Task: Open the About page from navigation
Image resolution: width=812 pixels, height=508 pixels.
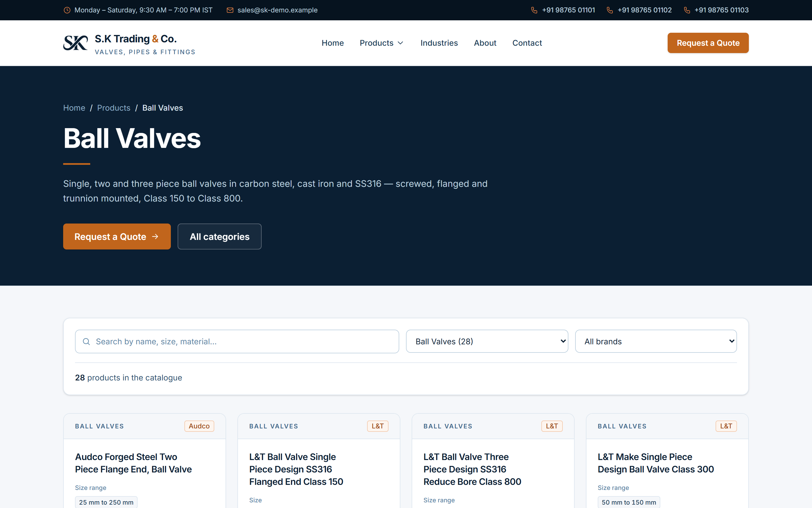Action: coord(485,43)
